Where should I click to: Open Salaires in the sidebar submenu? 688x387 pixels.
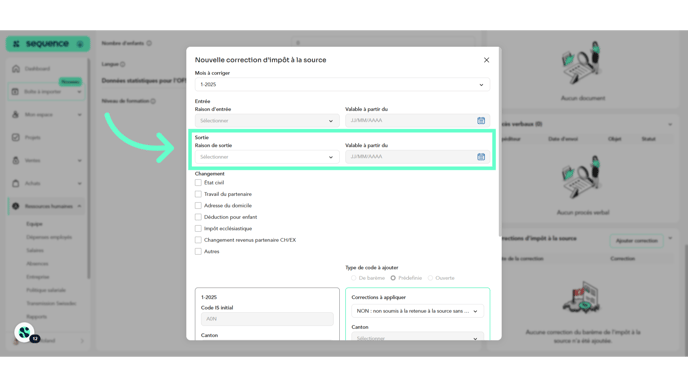35,250
